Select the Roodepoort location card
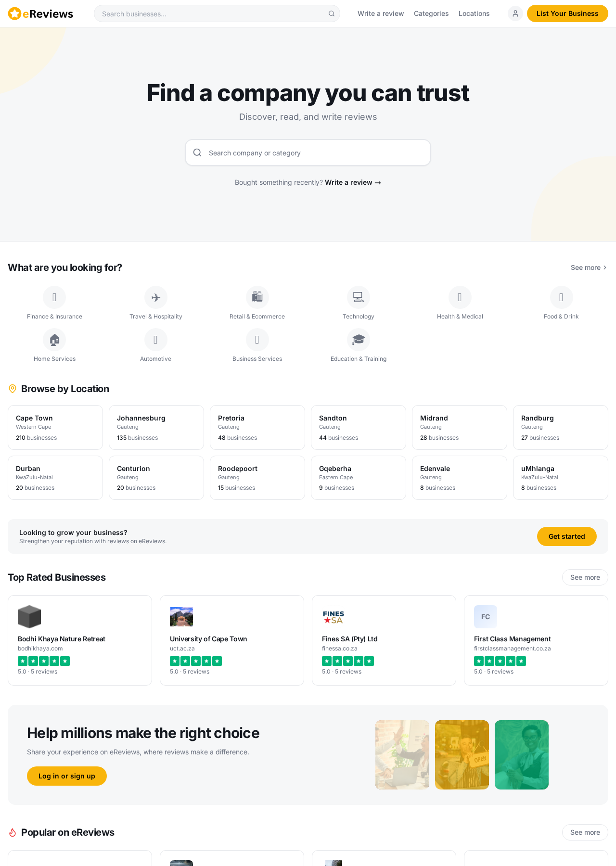The height and width of the screenshot is (866, 616). tap(257, 478)
